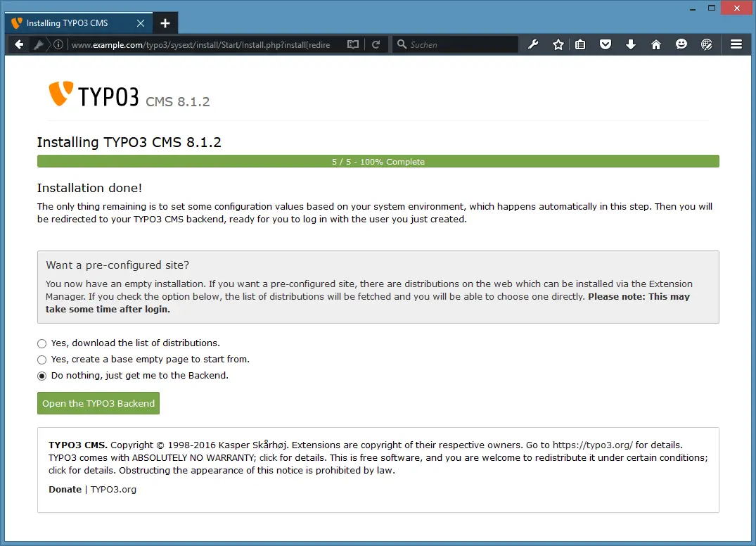Click the 'CMS 8.1.2' version text beside the logo
This screenshot has width=756, height=546.
point(178,102)
